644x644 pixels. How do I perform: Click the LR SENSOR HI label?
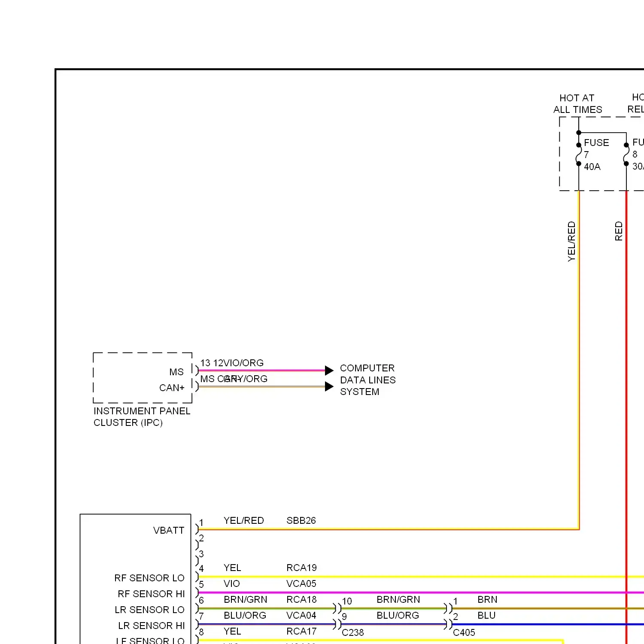coord(152,626)
